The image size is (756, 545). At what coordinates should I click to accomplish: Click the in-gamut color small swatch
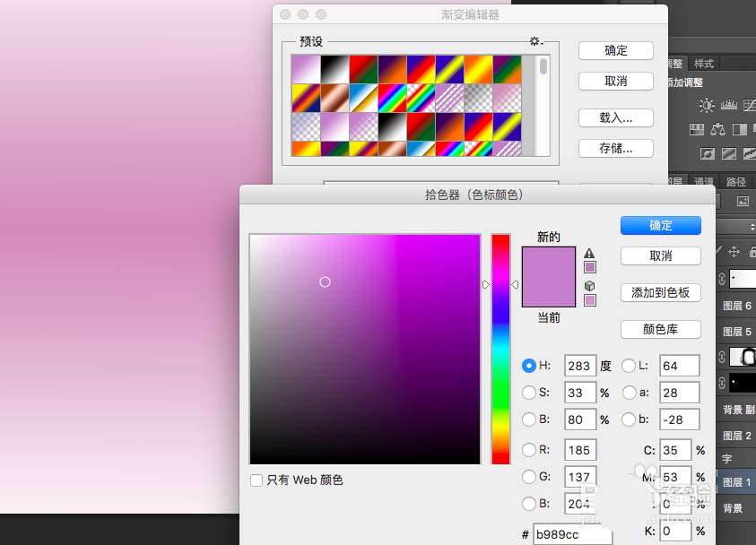pos(590,267)
